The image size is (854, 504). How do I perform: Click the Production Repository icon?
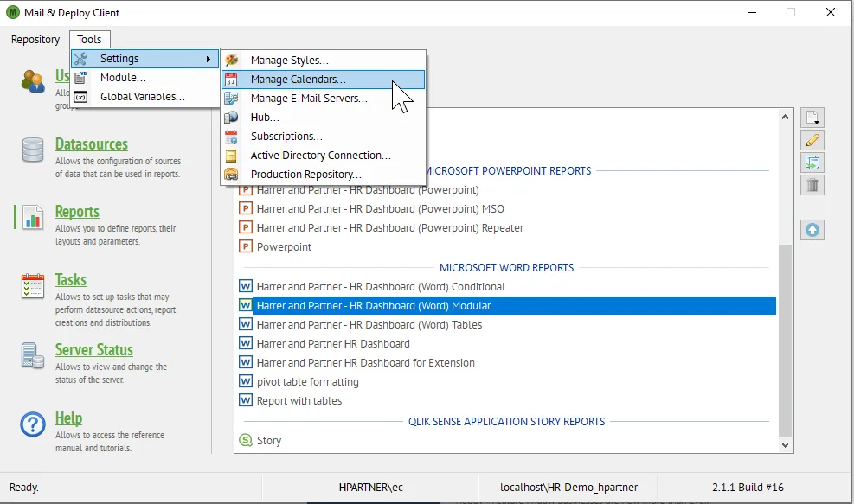(232, 175)
